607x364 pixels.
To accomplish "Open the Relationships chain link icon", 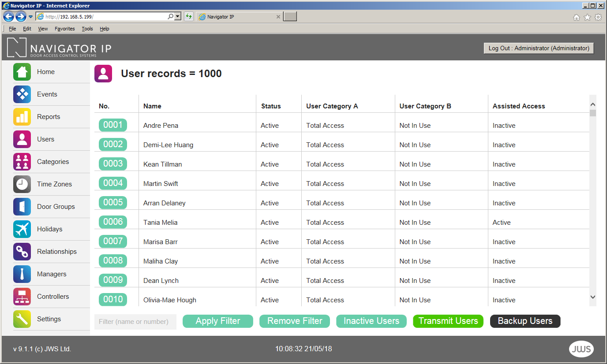I will [22, 252].
